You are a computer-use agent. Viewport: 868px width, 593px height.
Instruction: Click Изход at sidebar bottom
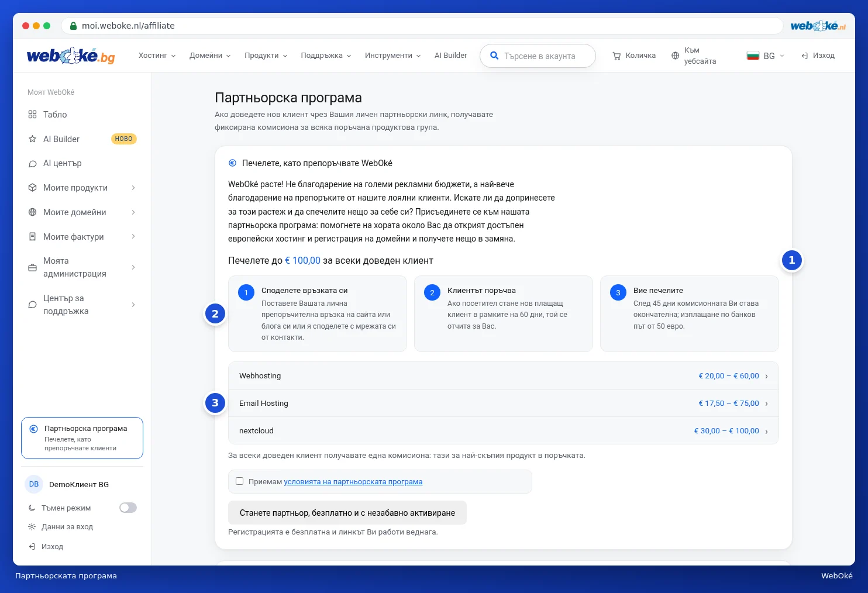pyautogui.click(x=52, y=547)
